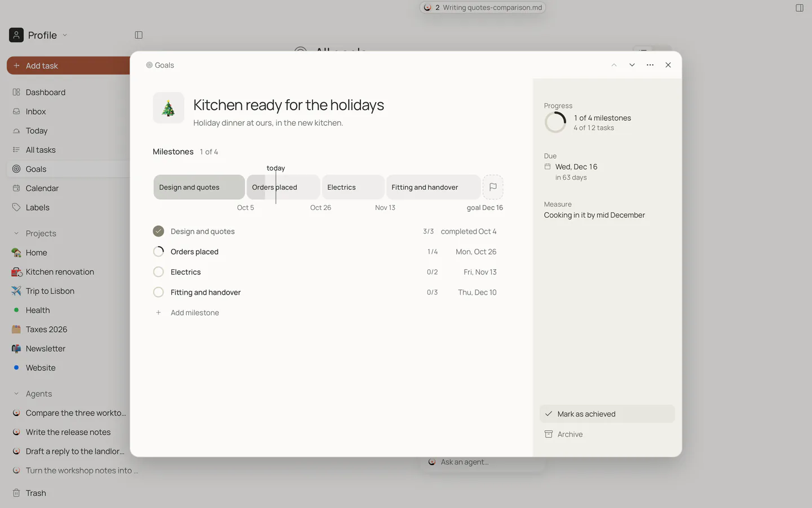This screenshot has height=508, width=812.
Task: Open the Newsletter project
Action: pos(68,348)
